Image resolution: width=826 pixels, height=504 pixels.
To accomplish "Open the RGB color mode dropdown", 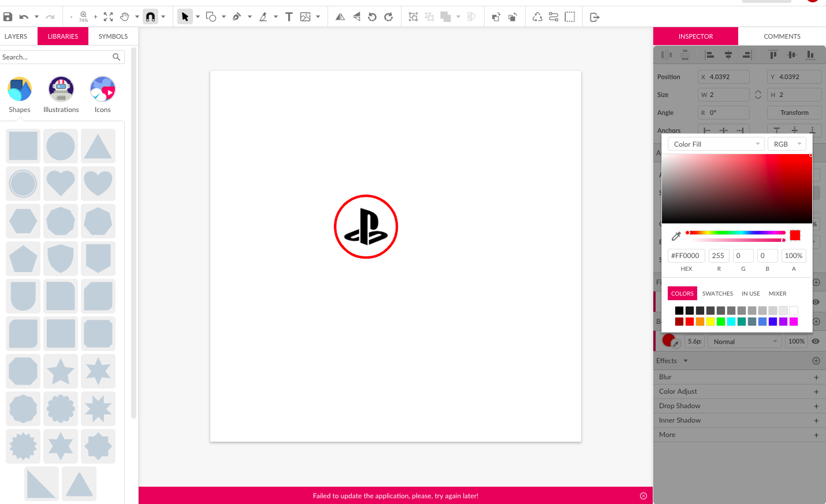I will pos(787,143).
